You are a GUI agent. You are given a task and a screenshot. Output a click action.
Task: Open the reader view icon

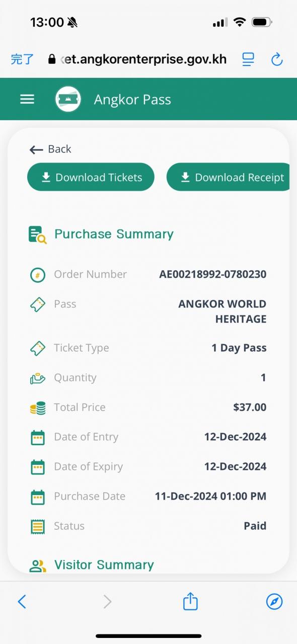pyautogui.click(x=248, y=59)
